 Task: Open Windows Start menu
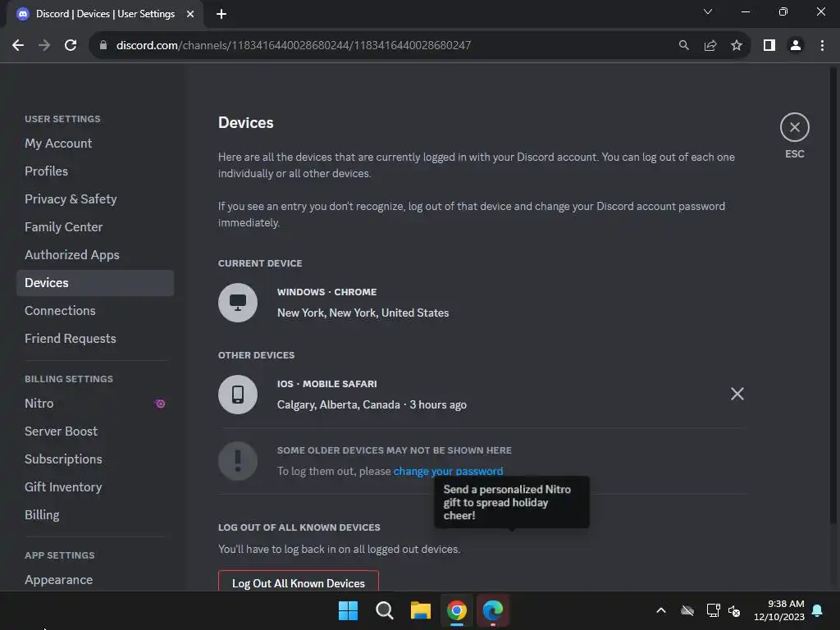tap(348, 610)
